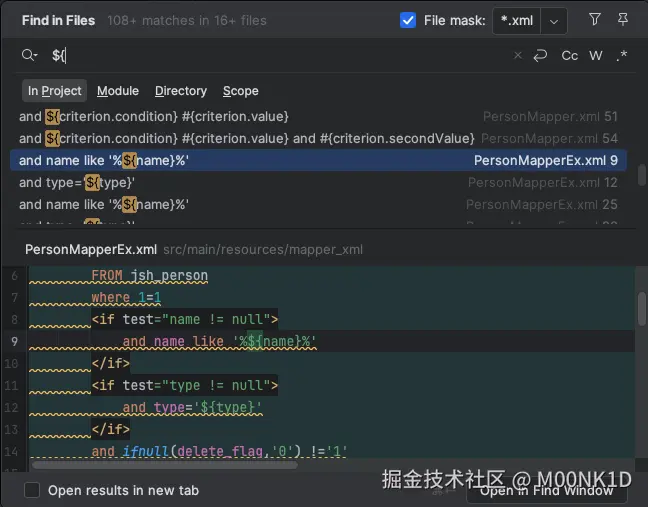Viewport: 648px width, 507px height.
Task: Click code line where 1=1
Action: click(x=126, y=298)
